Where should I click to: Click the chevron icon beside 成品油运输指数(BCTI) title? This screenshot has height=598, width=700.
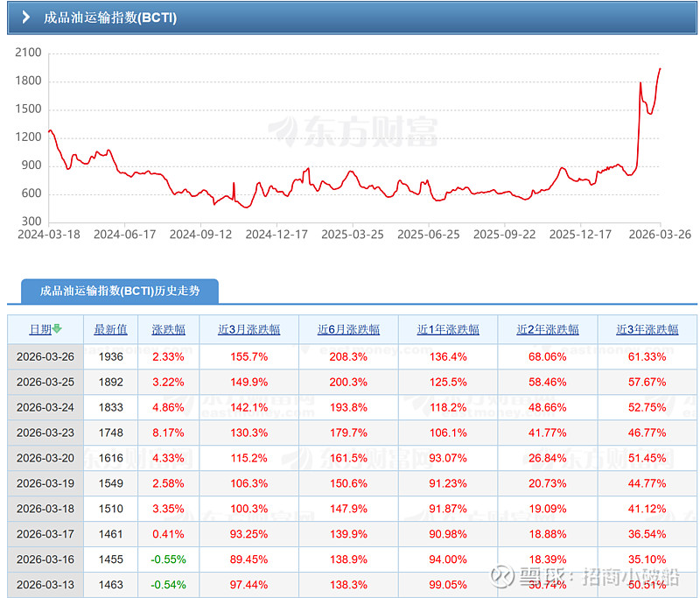26,18
